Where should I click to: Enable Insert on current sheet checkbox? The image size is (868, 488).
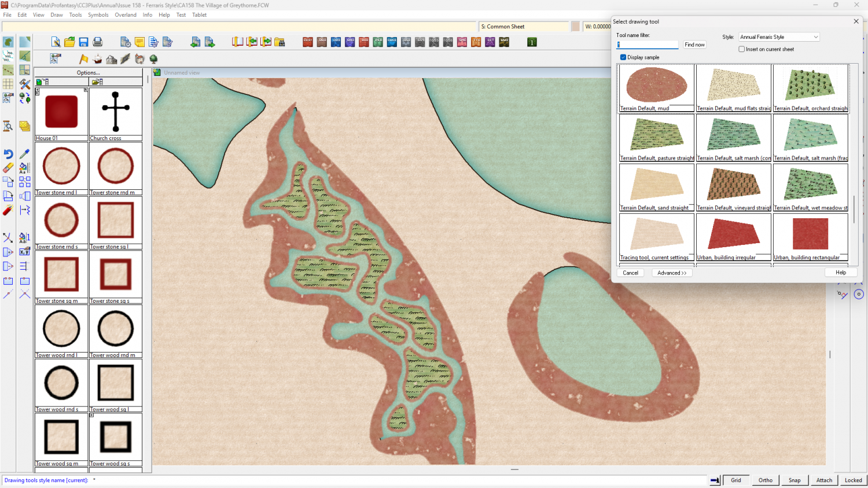point(741,49)
